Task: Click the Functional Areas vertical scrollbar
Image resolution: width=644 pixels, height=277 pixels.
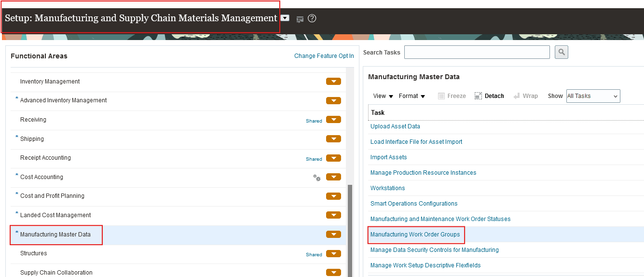Action: click(350, 227)
